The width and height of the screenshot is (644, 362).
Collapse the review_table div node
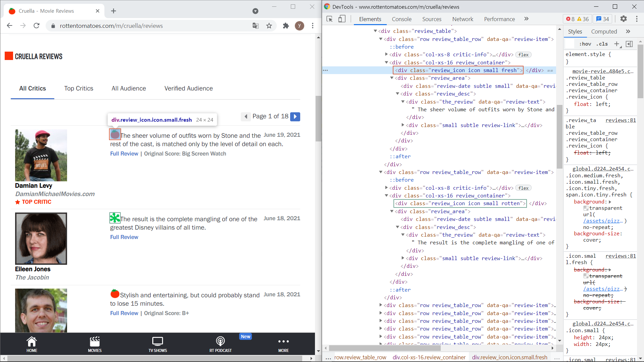click(x=375, y=31)
